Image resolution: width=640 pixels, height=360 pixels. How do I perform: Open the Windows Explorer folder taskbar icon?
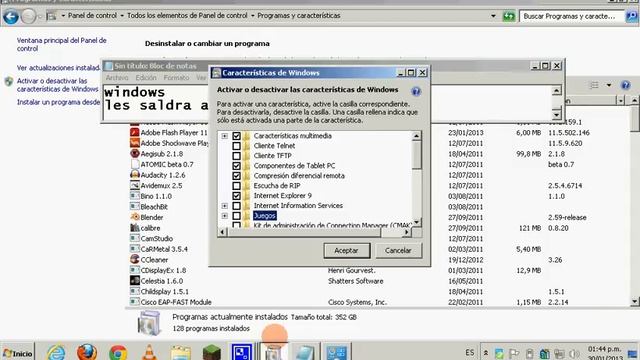(x=180, y=352)
